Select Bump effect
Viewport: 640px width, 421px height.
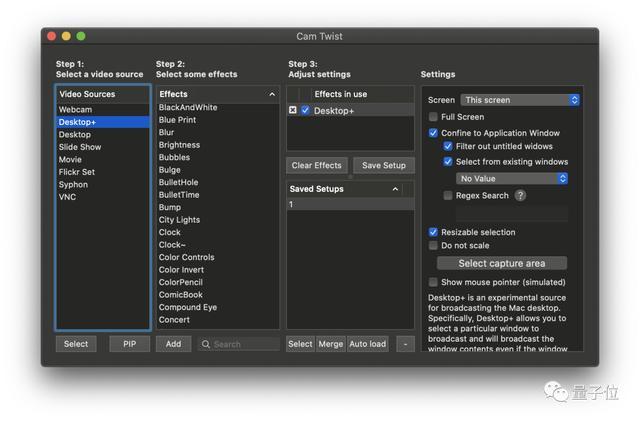click(x=218, y=207)
